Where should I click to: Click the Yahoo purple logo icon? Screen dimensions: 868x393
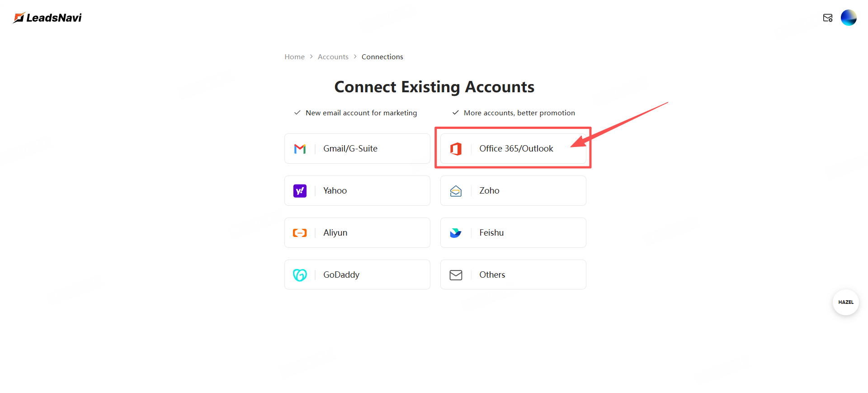tap(300, 191)
